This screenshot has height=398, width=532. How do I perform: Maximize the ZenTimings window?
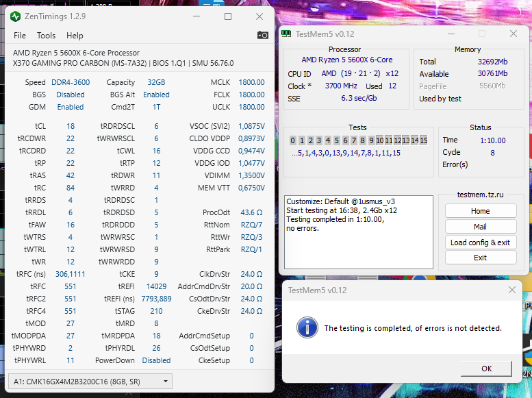point(228,16)
